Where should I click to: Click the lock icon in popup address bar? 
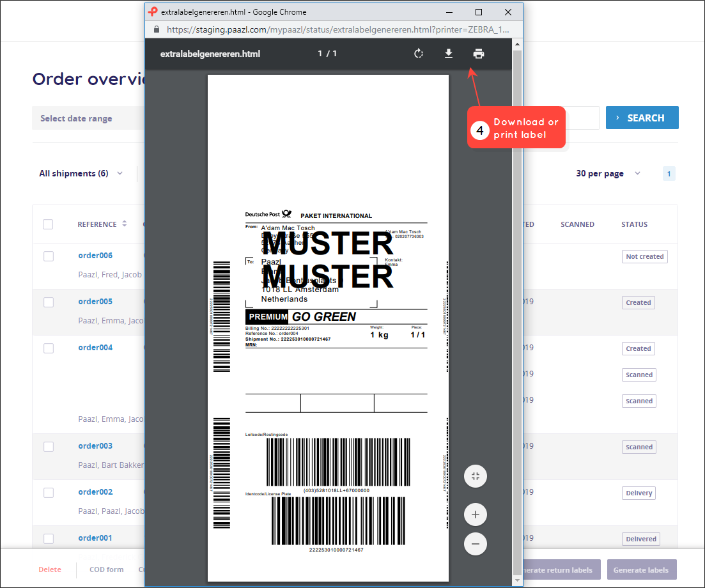pos(157,29)
